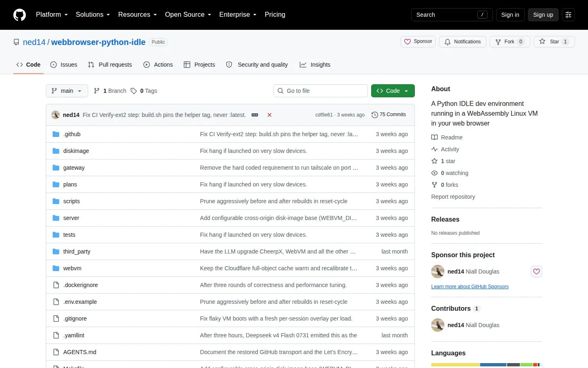Click the tag icon next to 0 Tags
Screen dimensions: 588x368
click(134, 91)
